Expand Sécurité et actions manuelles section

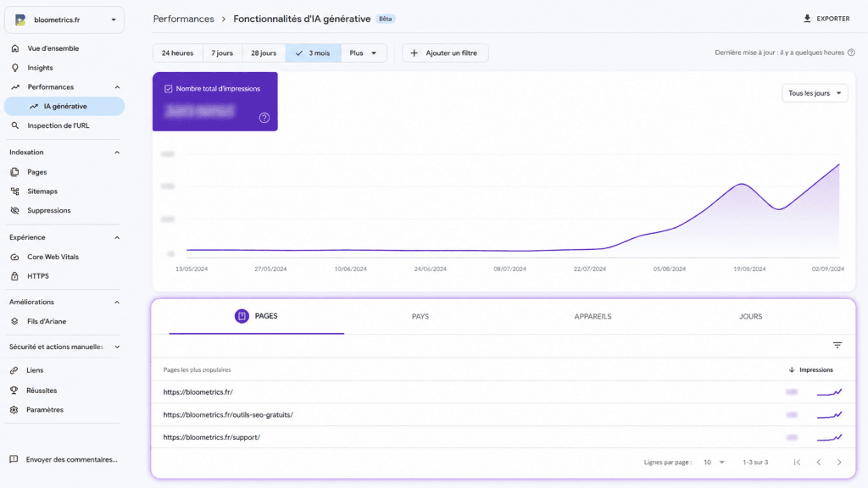tap(117, 347)
